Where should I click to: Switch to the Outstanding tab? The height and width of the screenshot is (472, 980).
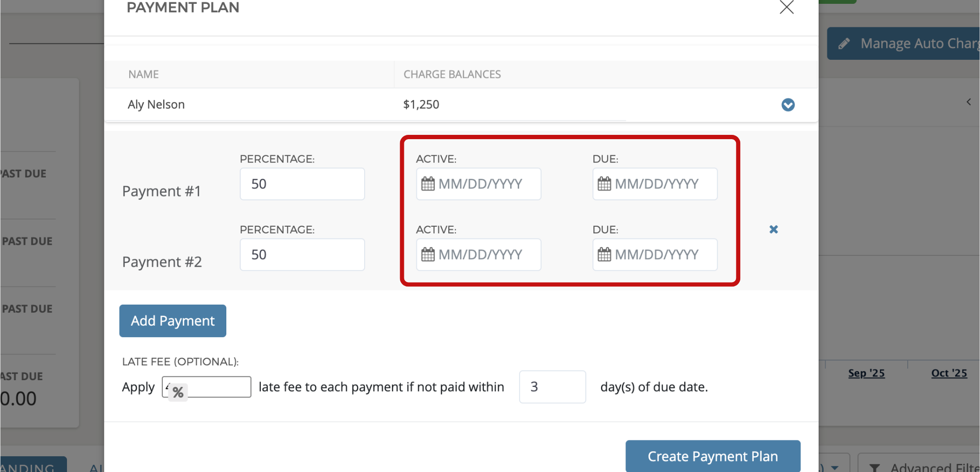coord(33,466)
